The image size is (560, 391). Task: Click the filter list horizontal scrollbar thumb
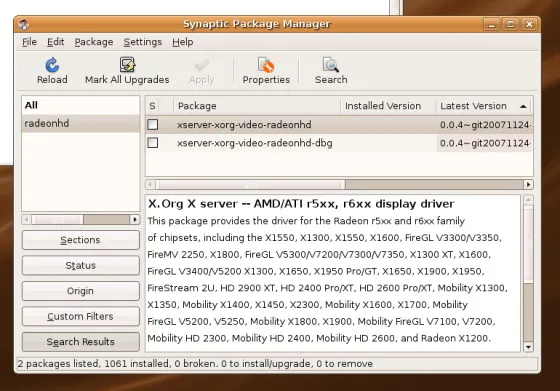[58, 219]
